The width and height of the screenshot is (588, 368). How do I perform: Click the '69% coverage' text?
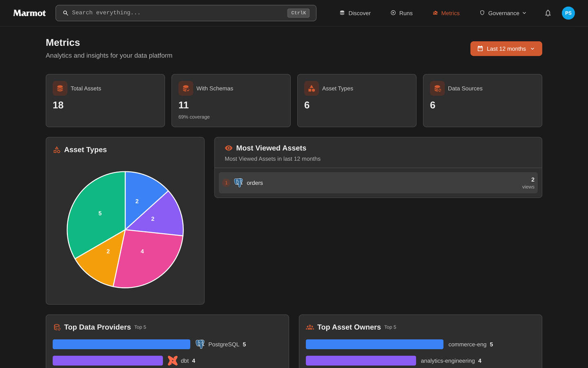pos(194,117)
